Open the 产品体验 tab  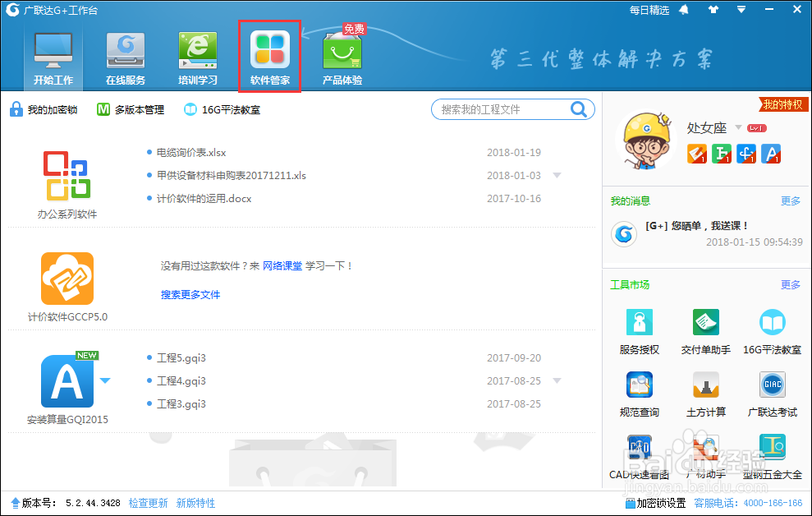click(342, 58)
